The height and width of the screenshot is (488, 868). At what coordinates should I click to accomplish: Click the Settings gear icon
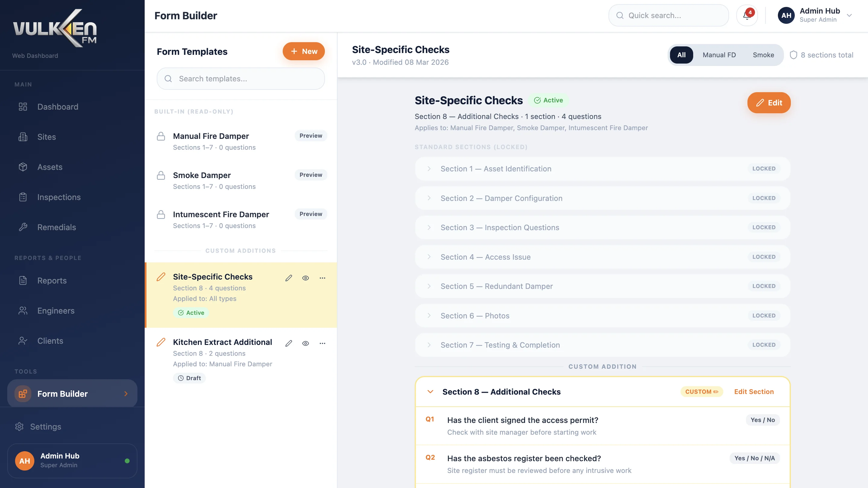[19, 426]
